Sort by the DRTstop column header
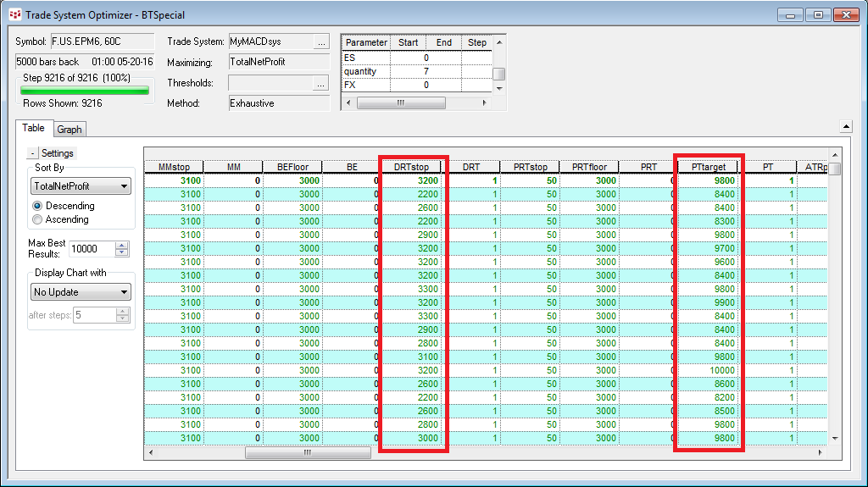 click(x=411, y=167)
